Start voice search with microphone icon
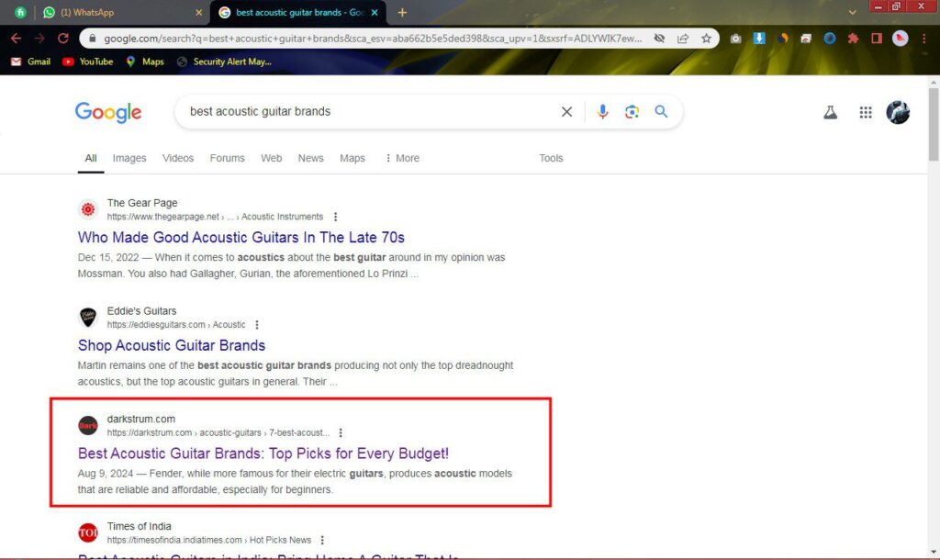The width and height of the screenshot is (940, 560). (602, 111)
